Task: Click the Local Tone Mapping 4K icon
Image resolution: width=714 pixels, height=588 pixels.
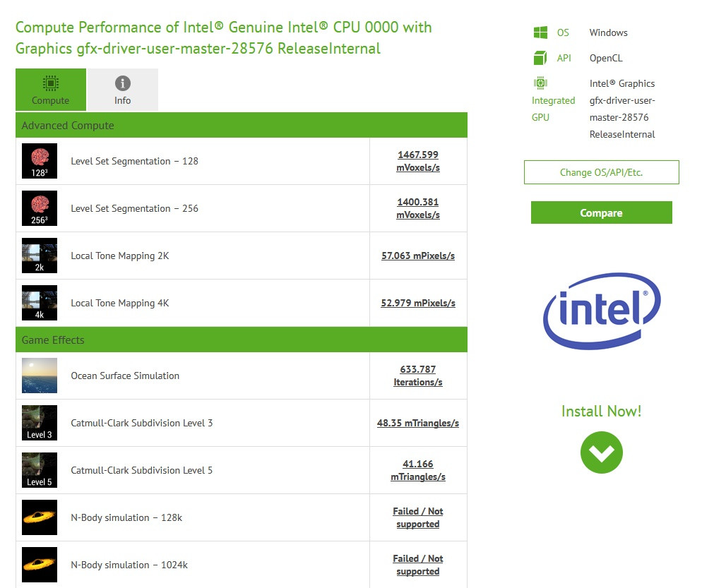Action: point(39,302)
